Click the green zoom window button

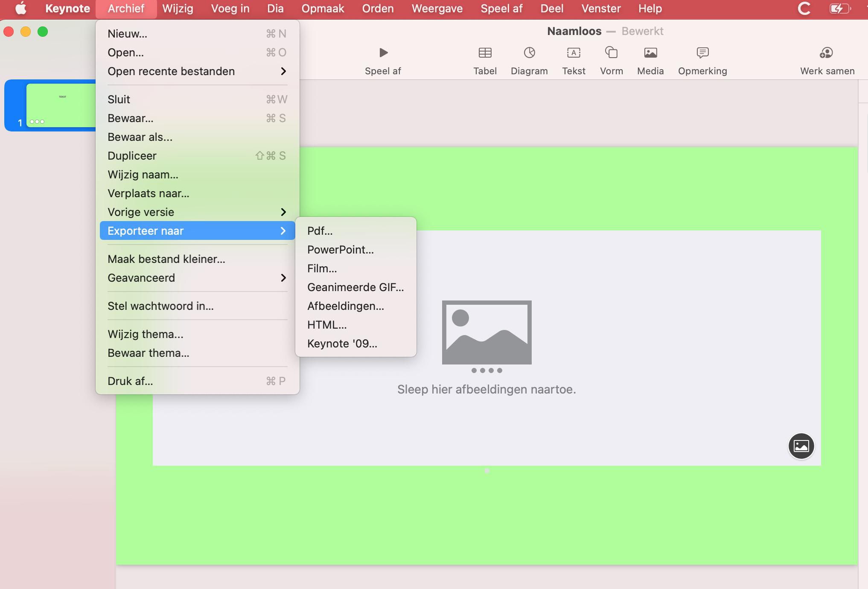point(43,32)
